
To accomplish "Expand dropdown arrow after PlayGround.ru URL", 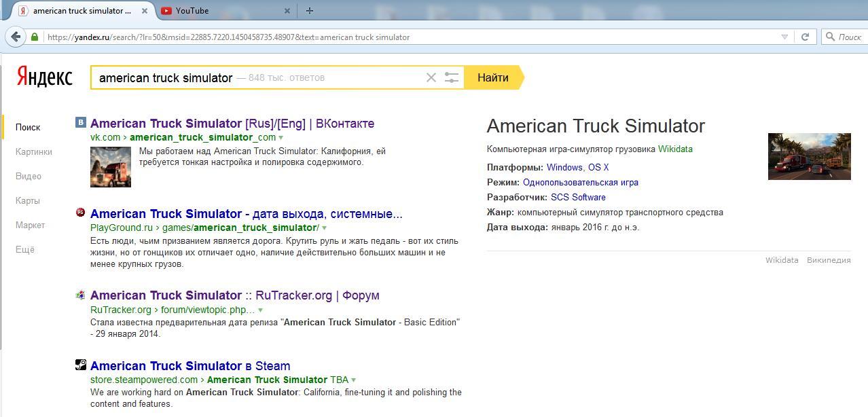I will click(x=324, y=228).
